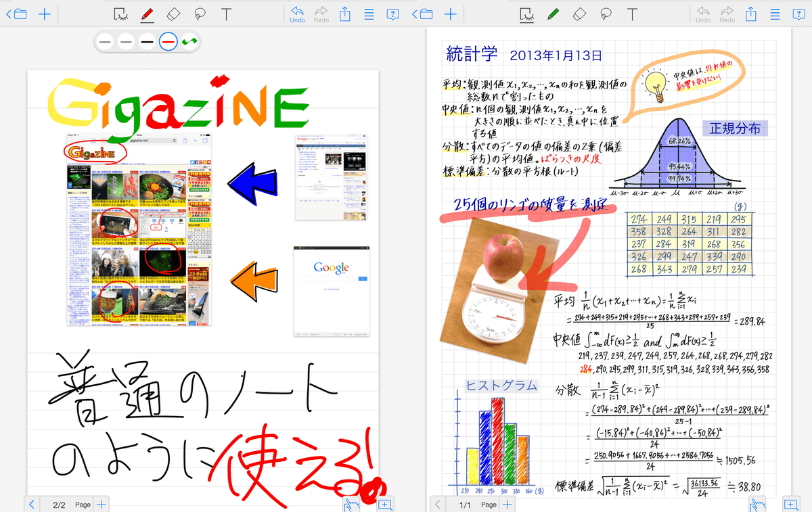The width and height of the screenshot is (812, 512).
Task: Select the green pen tool in right toolbar
Action: point(553,14)
